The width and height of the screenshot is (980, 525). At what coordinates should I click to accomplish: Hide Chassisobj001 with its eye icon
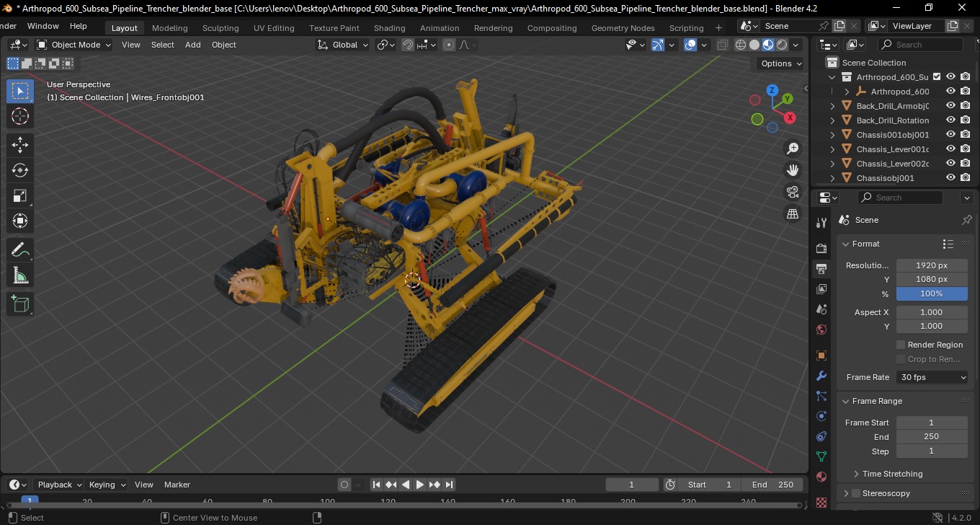click(950, 177)
